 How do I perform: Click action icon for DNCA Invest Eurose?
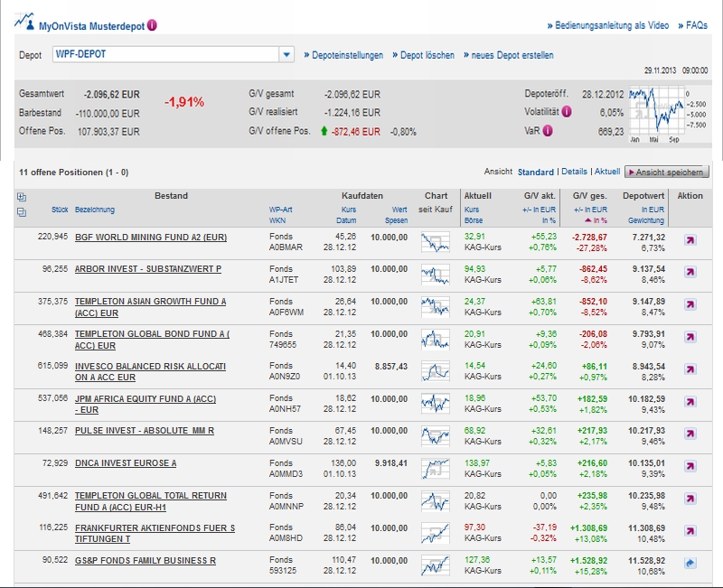click(x=690, y=467)
